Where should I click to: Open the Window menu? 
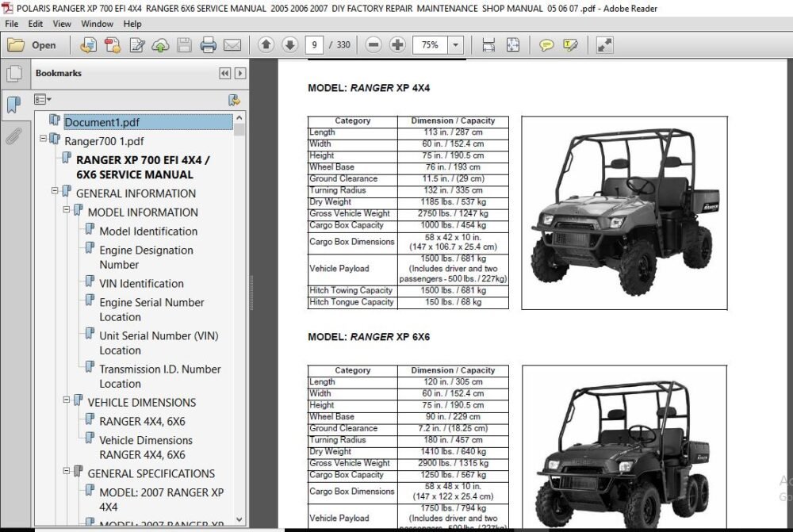tap(97, 24)
